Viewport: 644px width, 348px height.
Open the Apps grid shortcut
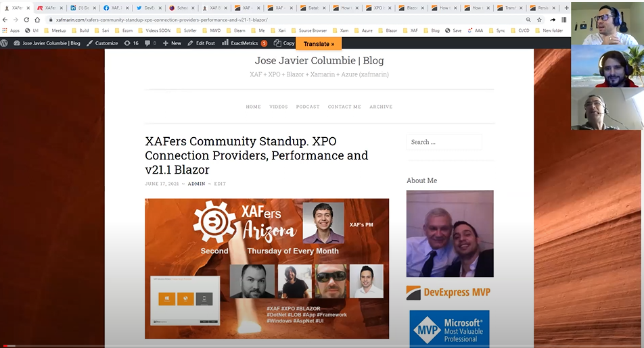point(11,30)
